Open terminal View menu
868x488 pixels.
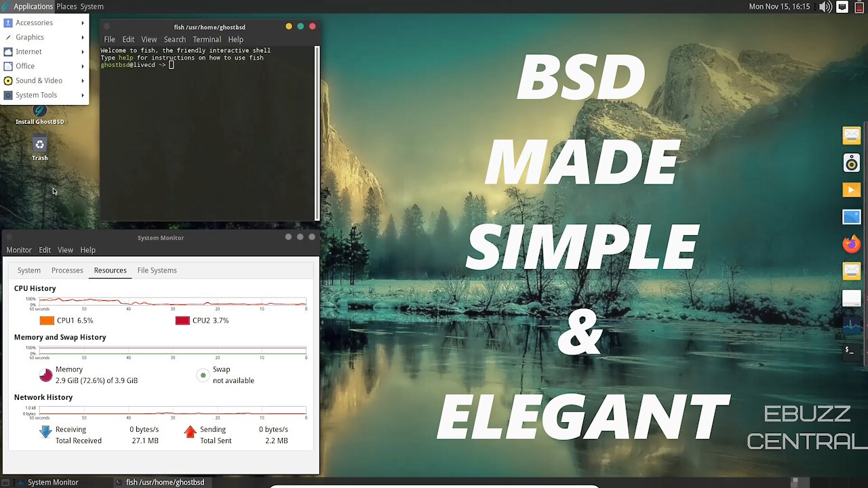pyautogui.click(x=149, y=39)
